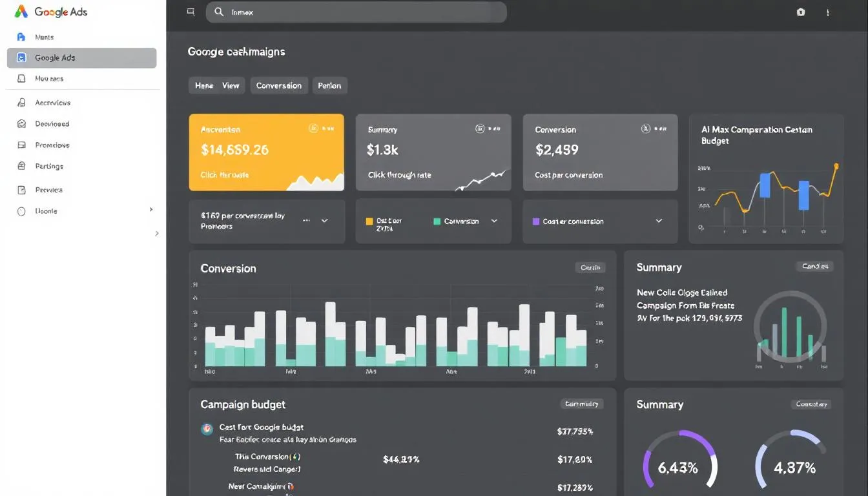Click the person icon on the Conversion card
This screenshot has height=496, width=868.
(646, 129)
